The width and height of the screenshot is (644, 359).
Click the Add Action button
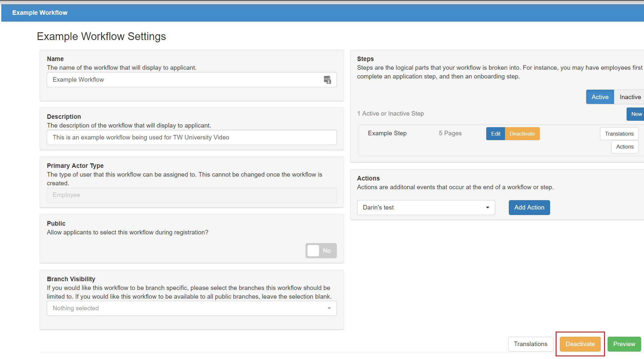click(x=529, y=208)
